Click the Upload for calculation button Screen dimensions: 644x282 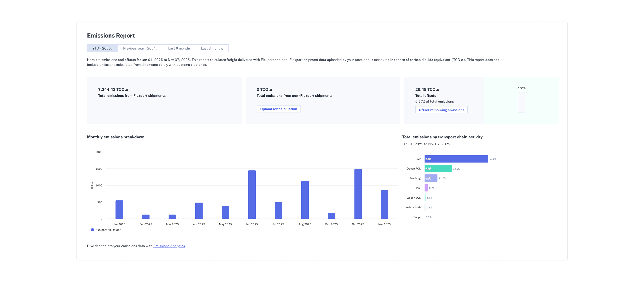click(278, 109)
